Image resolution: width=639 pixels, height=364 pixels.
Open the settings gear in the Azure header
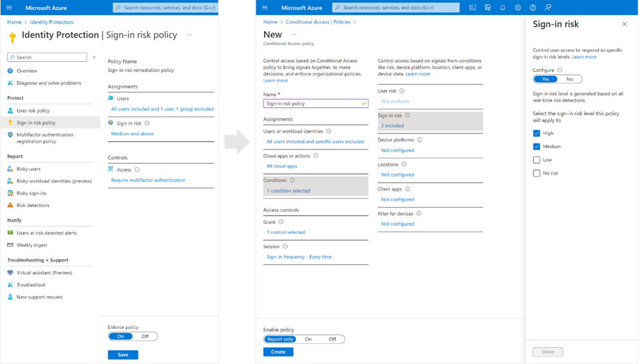(x=518, y=7)
